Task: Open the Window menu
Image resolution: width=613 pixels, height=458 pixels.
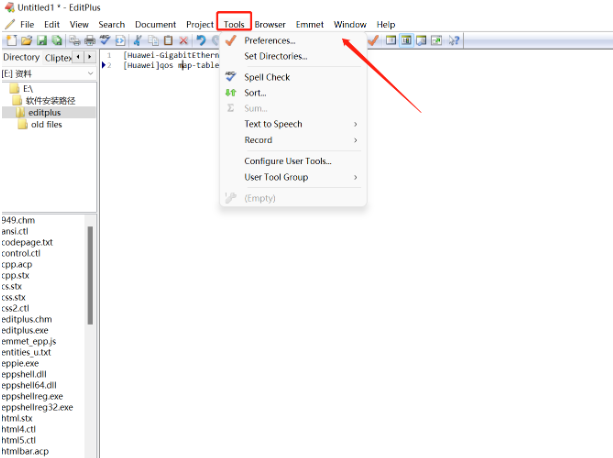Action: [350, 24]
